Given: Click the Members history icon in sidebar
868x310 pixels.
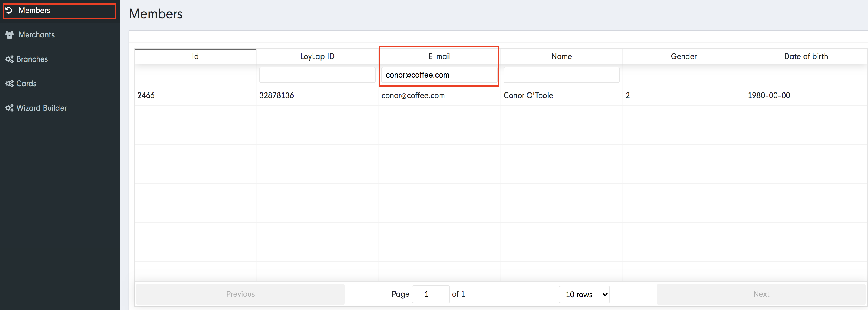Looking at the screenshot, I should 9,11.
